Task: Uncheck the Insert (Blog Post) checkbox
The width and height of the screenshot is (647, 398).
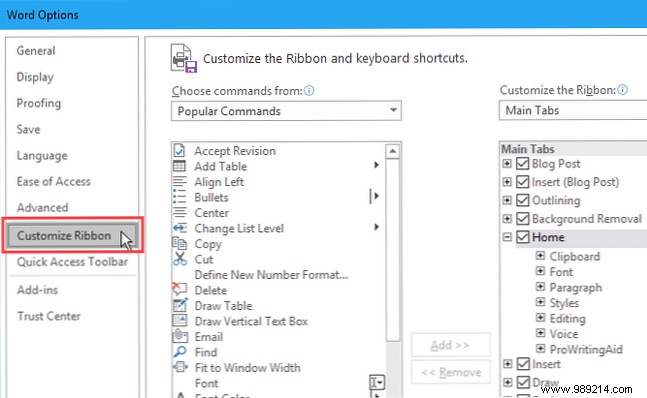Action: [522, 182]
